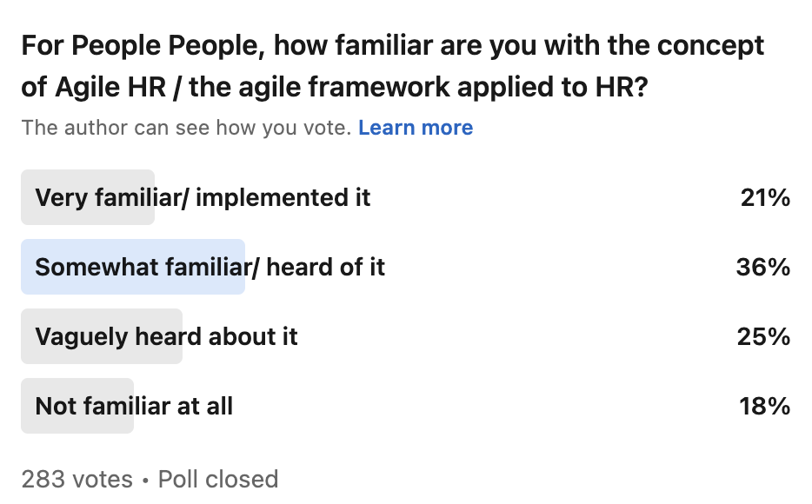Click the 18% result value
Viewport: 812px width, 504px height.
[764, 406]
